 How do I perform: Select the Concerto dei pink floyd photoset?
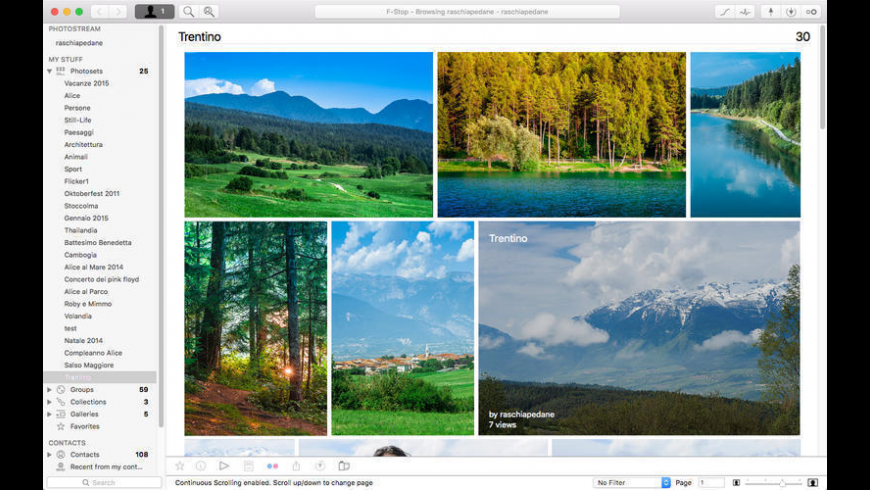[102, 279]
